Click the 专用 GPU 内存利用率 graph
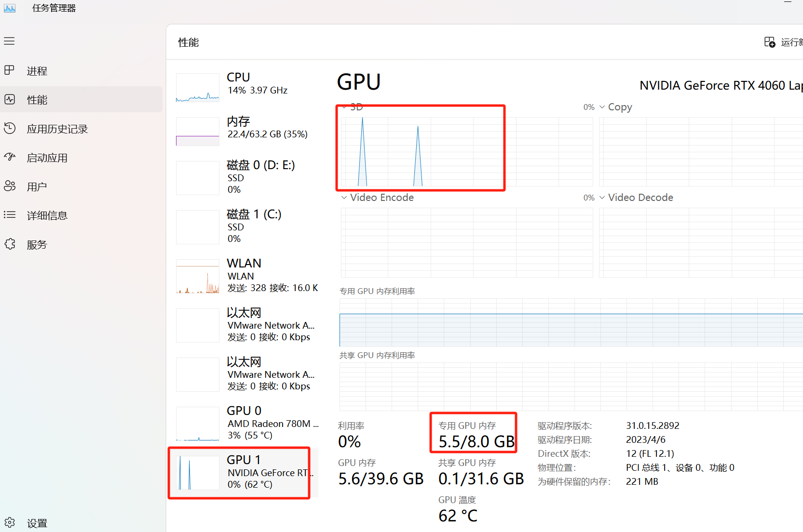The image size is (803, 532). (x=571, y=322)
